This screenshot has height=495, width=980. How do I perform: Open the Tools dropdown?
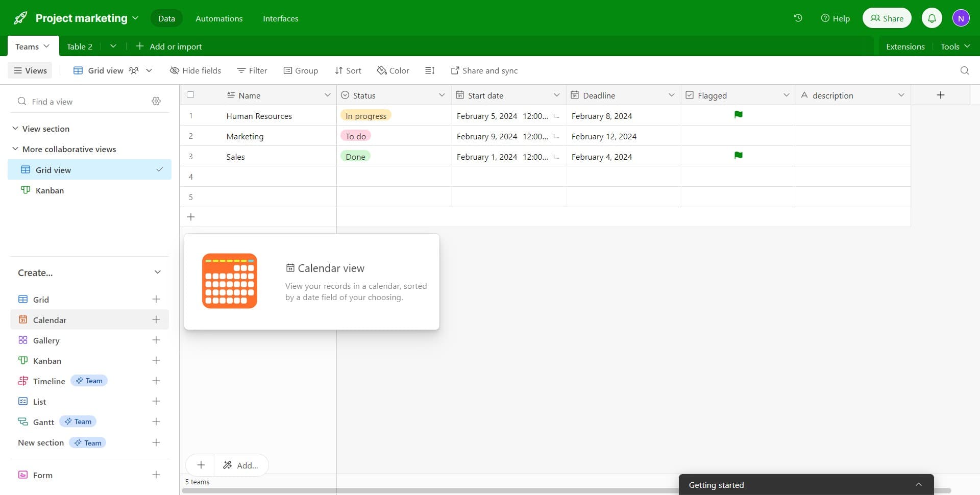(954, 46)
